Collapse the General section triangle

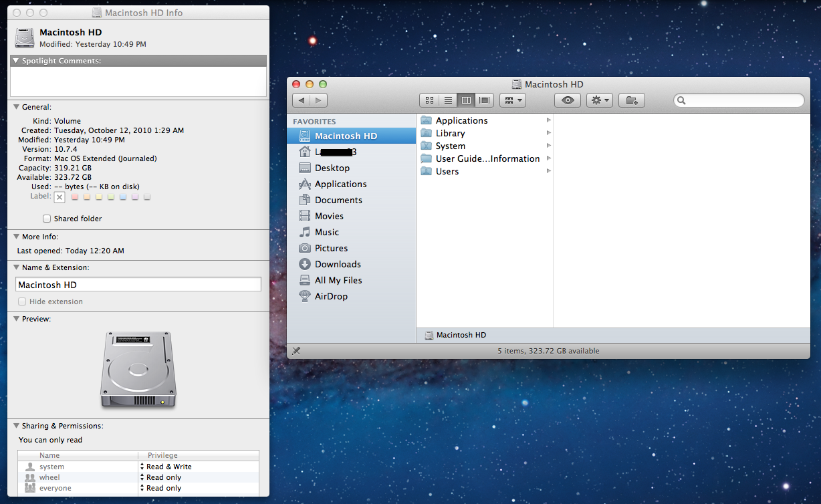pyautogui.click(x=16, y=107)
